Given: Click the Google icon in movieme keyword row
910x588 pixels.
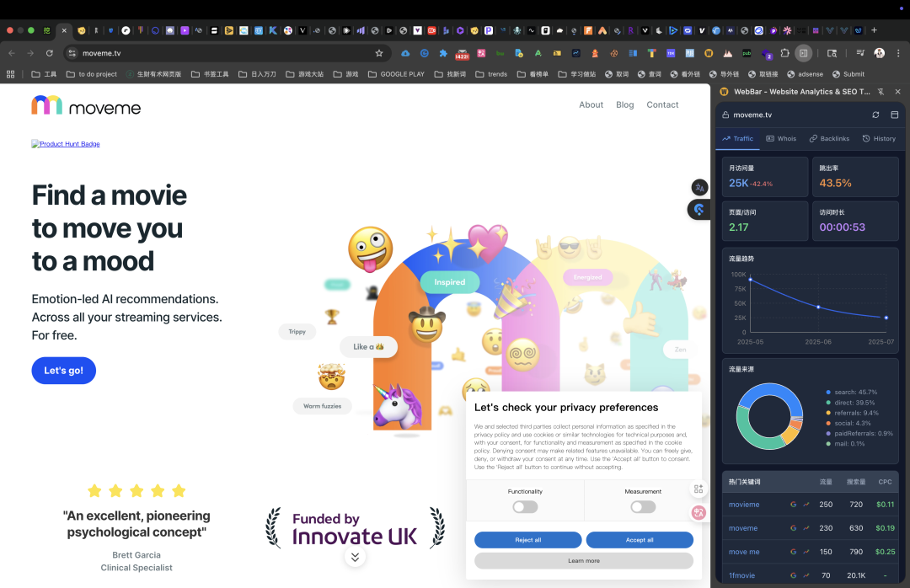Looking at the screenshot, I should 793,505.
